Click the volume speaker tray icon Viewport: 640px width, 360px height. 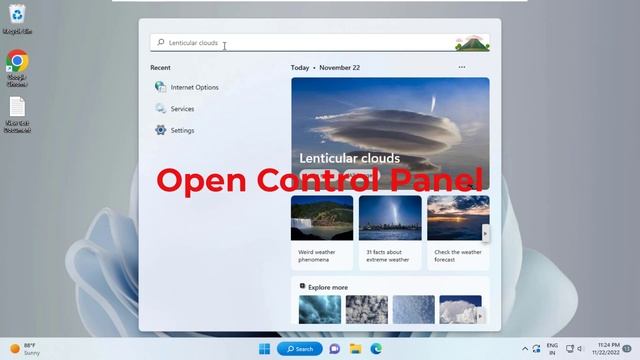pos(580,349)
